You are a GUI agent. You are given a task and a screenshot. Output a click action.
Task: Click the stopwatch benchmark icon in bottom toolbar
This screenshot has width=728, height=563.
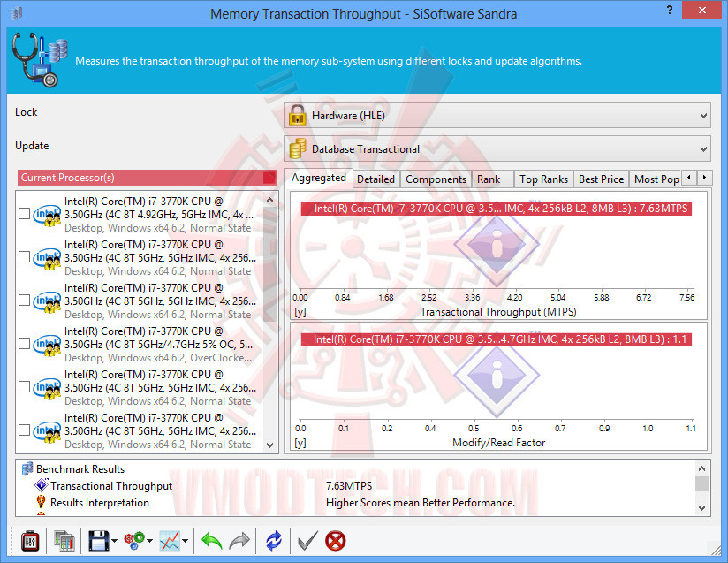[x=30, y=541]
